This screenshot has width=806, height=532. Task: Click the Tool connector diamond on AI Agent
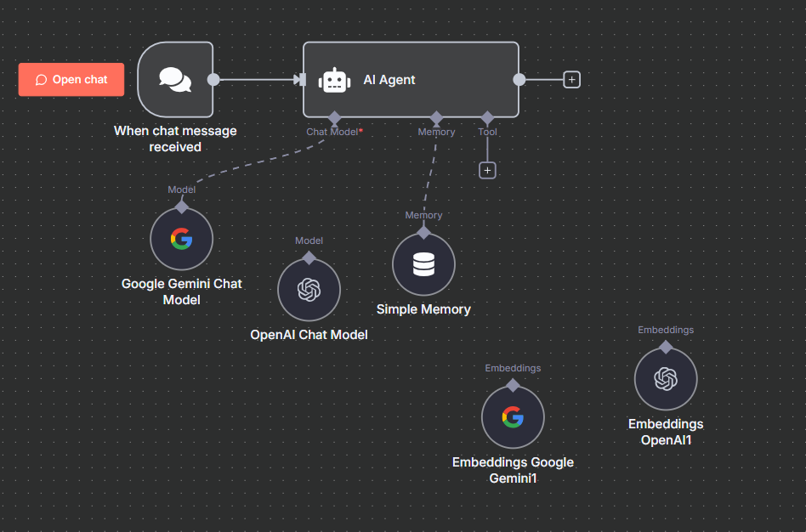tap(487, 117)
